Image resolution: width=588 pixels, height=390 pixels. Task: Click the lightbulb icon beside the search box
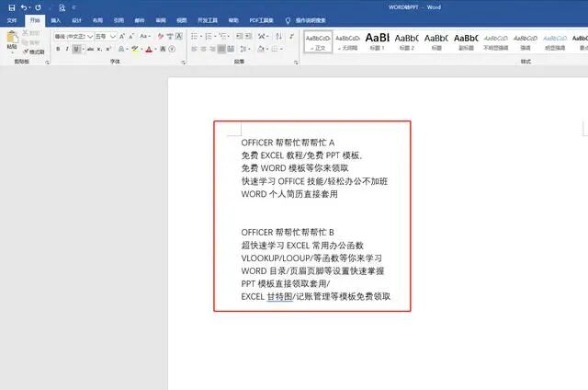(288, 20)
